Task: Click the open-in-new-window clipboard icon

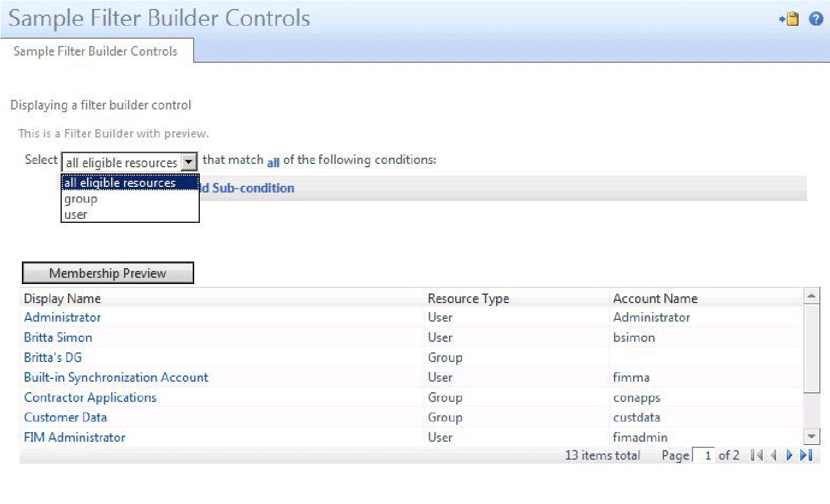Action: pos(791,19)
